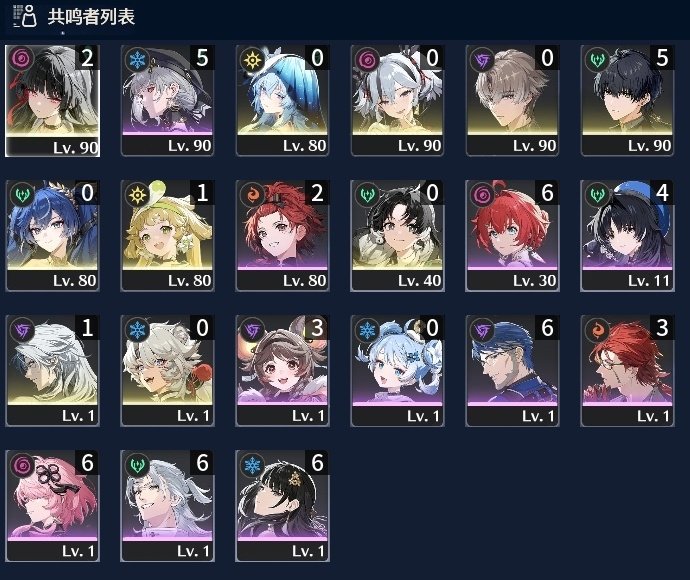
Task: Select the black-haired Lv. 40 character
Action: tap(397, 235)
